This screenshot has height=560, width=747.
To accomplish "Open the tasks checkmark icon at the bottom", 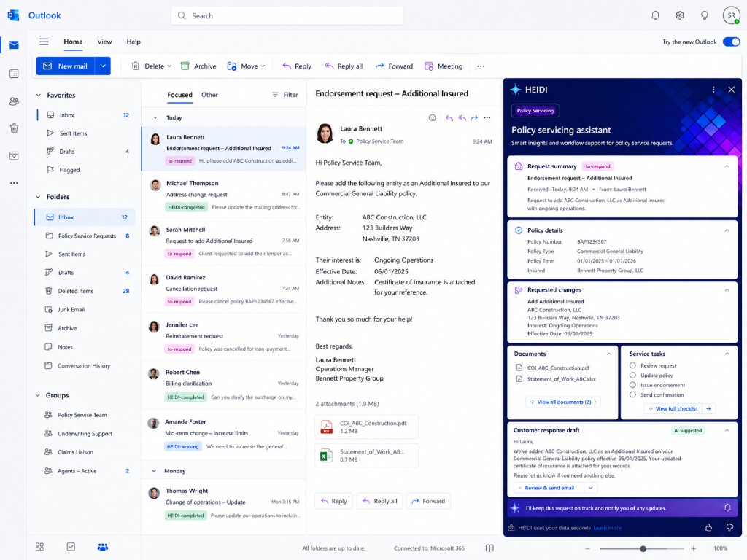I will click(x=71, y=547).
